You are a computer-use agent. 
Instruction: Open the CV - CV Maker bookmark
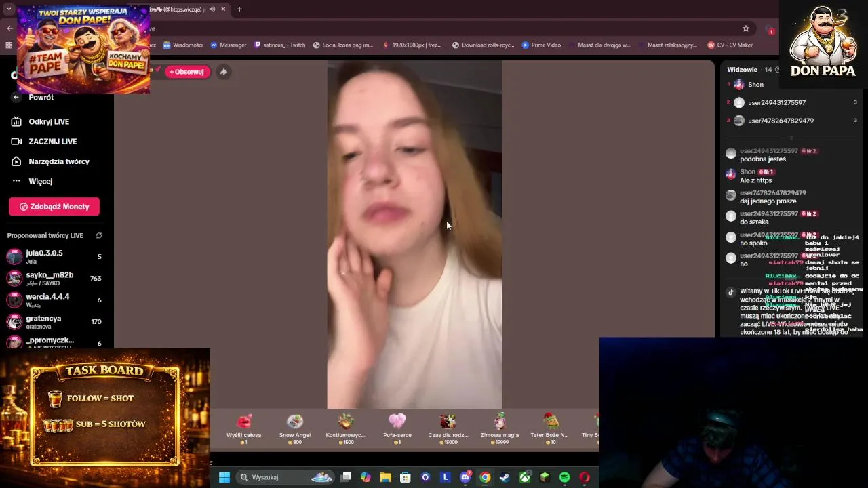click(x=730, y=45)
